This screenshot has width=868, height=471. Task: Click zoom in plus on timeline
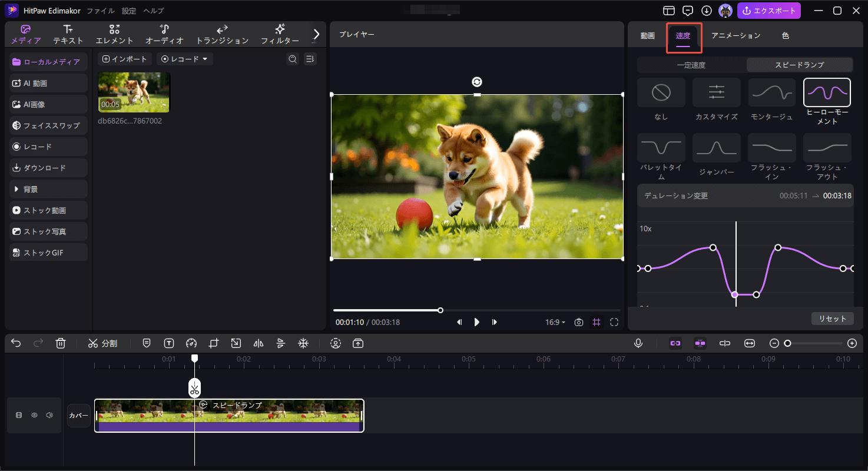pyautogui.click(x=852, y=343)
